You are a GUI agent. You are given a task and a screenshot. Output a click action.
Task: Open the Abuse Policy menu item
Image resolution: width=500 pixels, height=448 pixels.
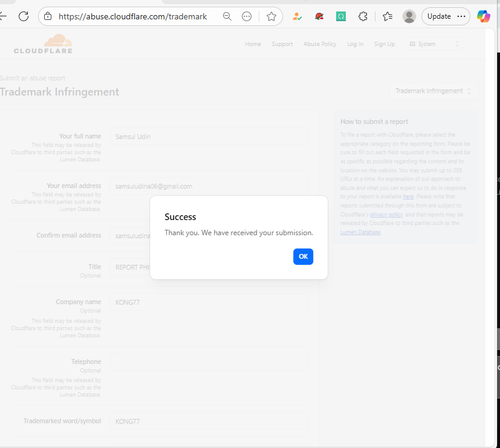[320, 44]
